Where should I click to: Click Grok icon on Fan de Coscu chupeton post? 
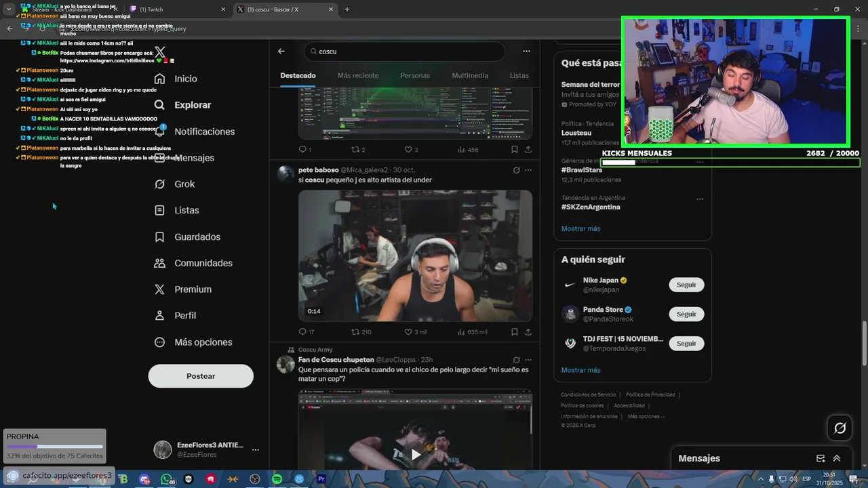coord(516,360)
